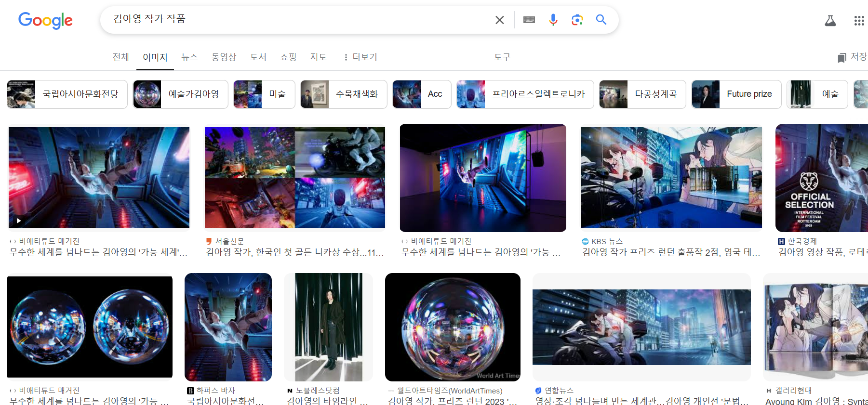Click 월드아트타임즈(WorldArtTimes) source label
Viewport: 868px width, 405px height.
point(450,391)
